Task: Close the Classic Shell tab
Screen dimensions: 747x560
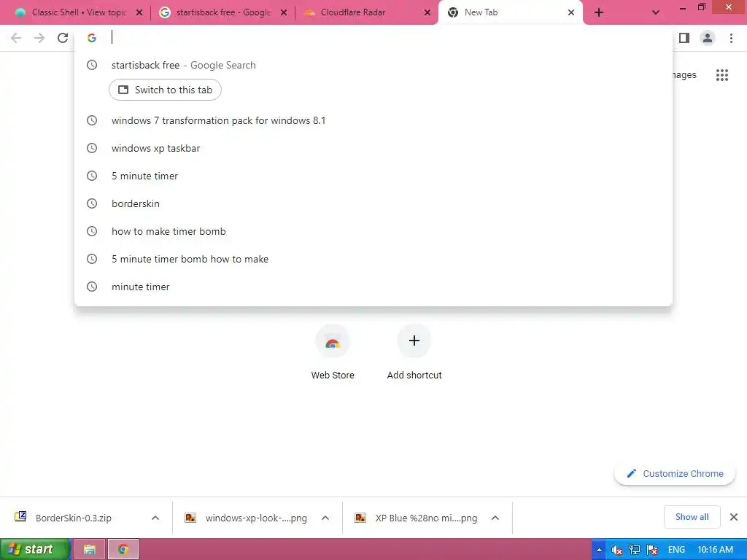Action: (x=139, y=13)
